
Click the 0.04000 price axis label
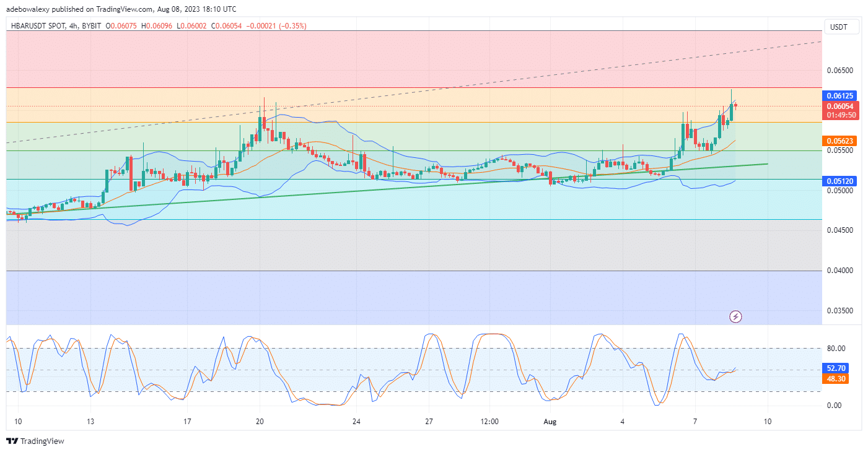tap(840, 271)
